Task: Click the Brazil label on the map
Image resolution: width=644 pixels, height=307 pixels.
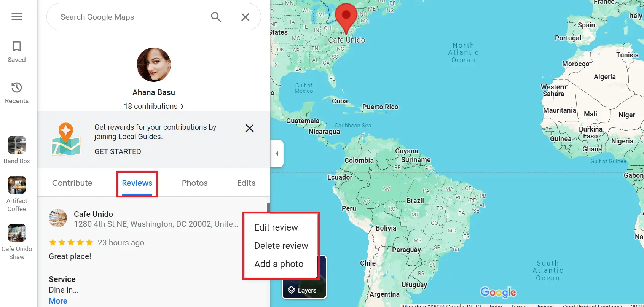Action: pos(415,201)
